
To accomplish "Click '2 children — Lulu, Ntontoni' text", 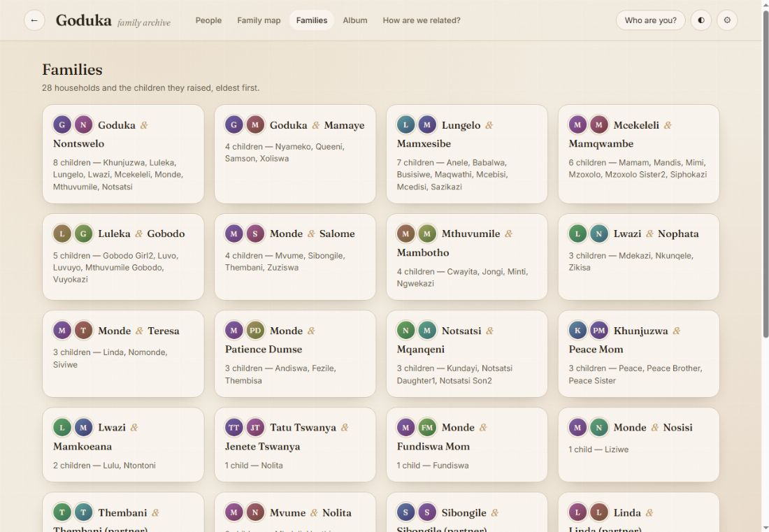I will coord(104,466).
